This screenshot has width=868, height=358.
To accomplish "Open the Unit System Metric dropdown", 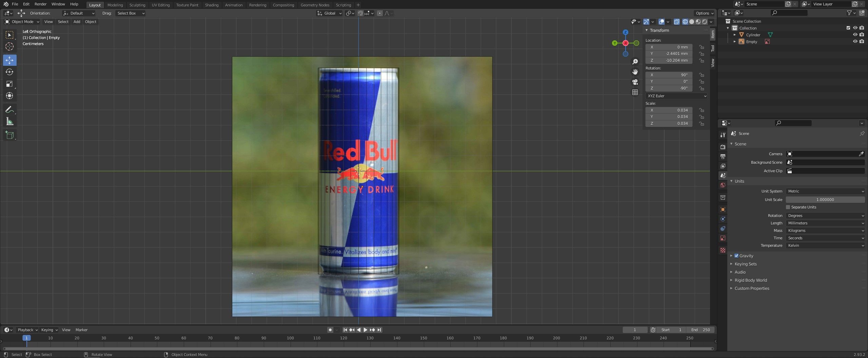I will point(825,191).
